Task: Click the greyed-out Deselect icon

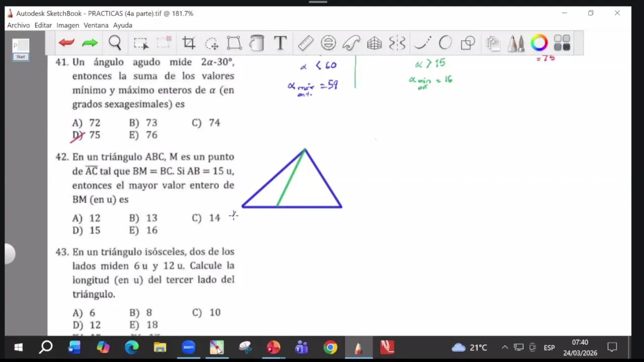Action: 164,43
